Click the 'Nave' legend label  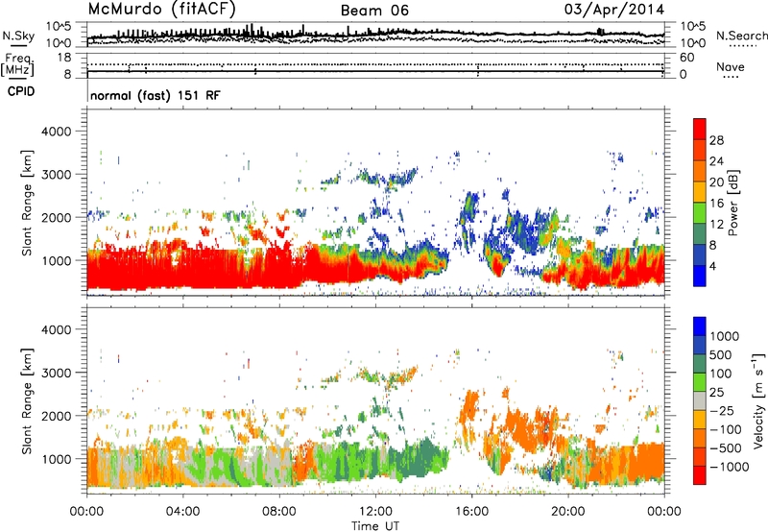[x=731, y=66]
